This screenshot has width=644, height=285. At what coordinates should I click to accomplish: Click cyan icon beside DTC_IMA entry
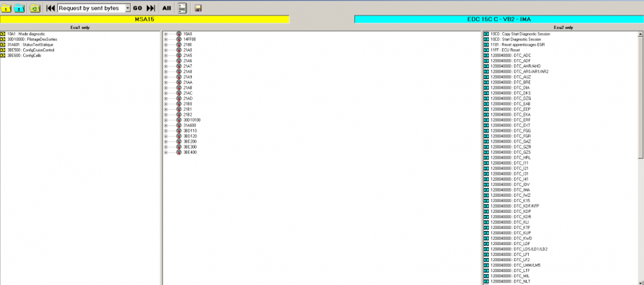point(486,190)
